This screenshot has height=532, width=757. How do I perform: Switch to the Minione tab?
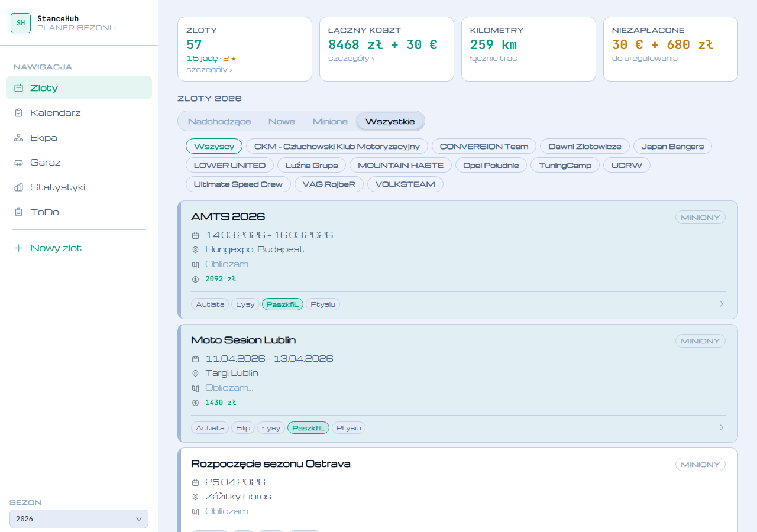330,121
